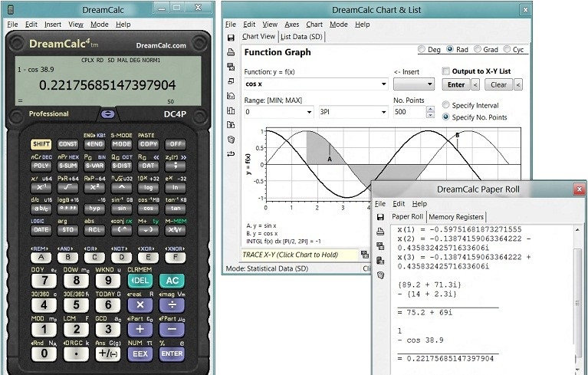This screenshot has width=588, height=375.
Task: Open the Chart menu in Chart & List
Action: coord(314,25)
